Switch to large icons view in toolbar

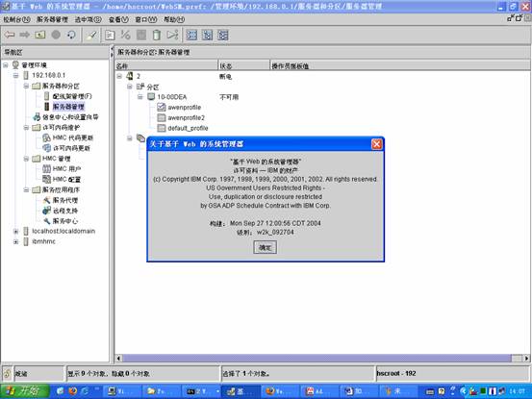pyautogui.click(x=191, y=35)
